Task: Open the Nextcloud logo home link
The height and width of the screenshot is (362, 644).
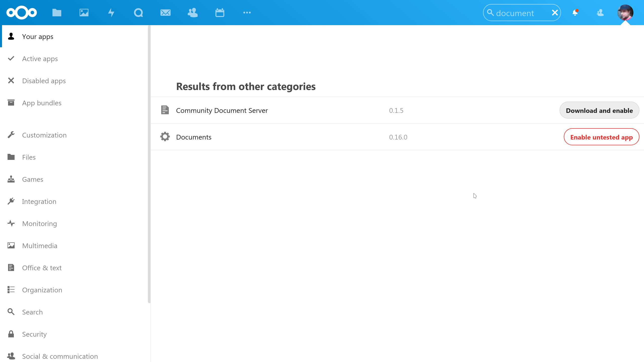Action: (22, 13)
